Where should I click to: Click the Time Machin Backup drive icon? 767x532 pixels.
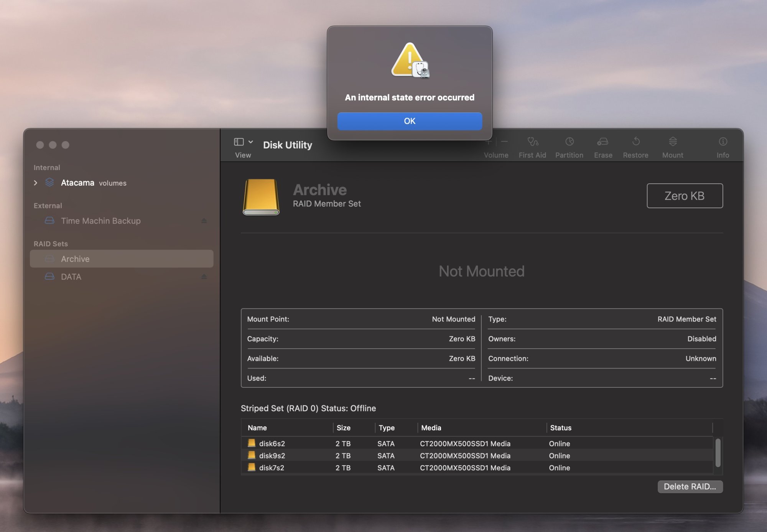(x=49, y=221)
